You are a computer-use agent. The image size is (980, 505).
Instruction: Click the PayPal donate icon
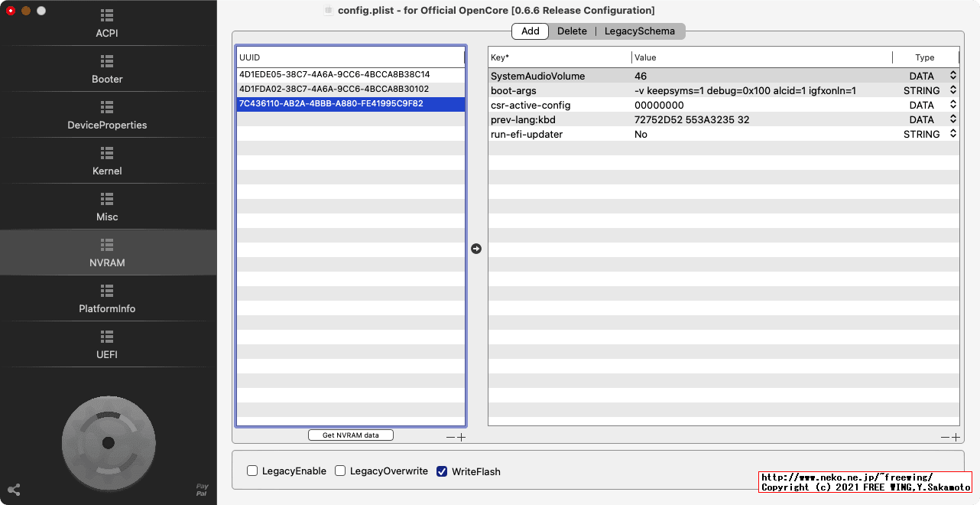coord(202,490)
